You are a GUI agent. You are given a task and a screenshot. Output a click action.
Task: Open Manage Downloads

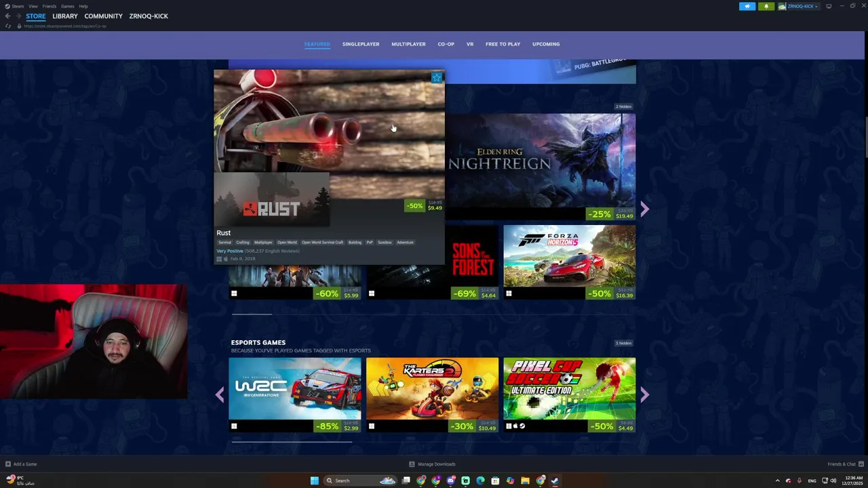click(432, 464)
